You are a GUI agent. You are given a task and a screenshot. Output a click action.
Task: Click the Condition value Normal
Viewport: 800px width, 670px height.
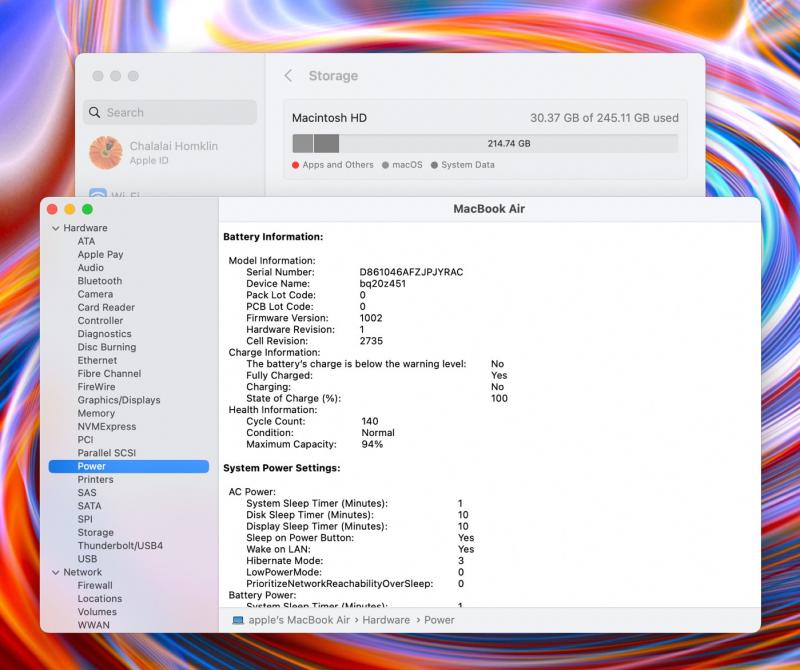click(x=378, y=433)
